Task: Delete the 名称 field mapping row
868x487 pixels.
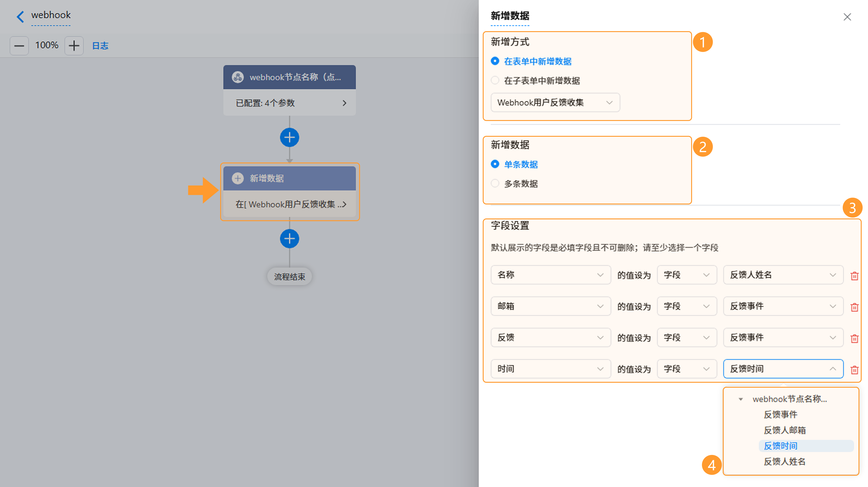Action: click(854, 276)
